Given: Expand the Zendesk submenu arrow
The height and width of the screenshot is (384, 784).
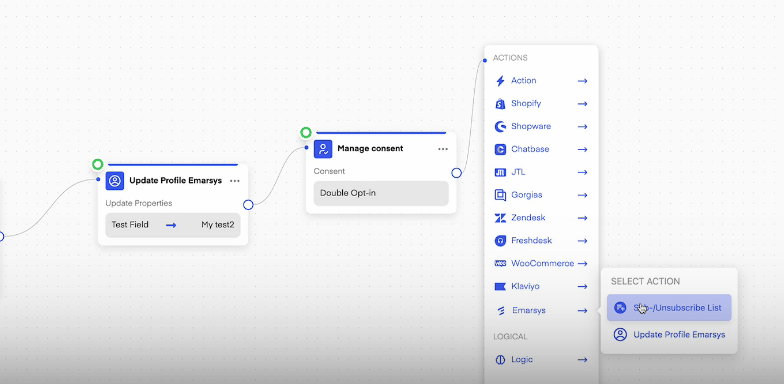Looking at the screenshot, I should [582, 218].
